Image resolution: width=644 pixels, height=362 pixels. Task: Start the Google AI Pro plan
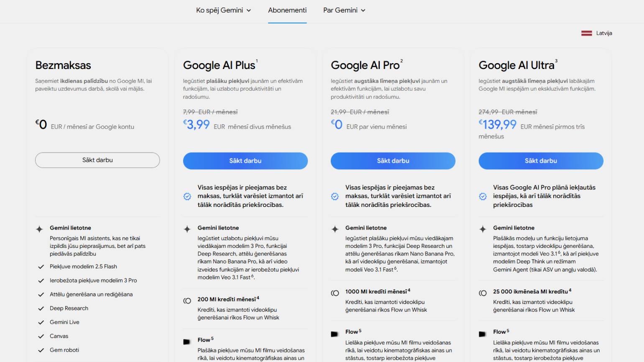tap(393, 161)
